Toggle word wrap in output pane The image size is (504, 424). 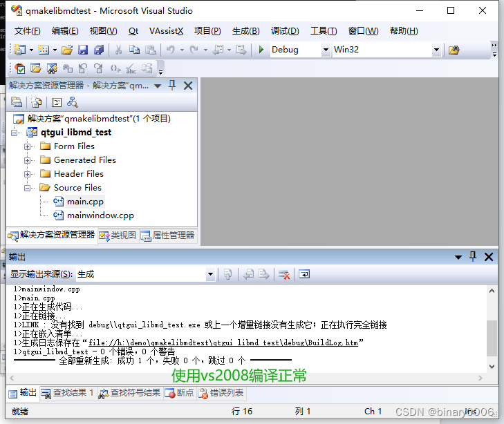tap(304, 274)
